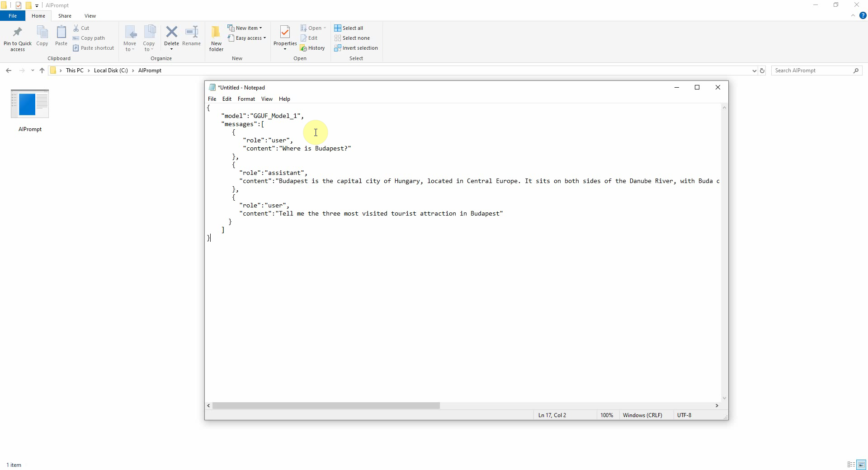868x470 pixels.
Task: Switch to the View ribbon tab in Explorer
Action: (x=90, y=16)
